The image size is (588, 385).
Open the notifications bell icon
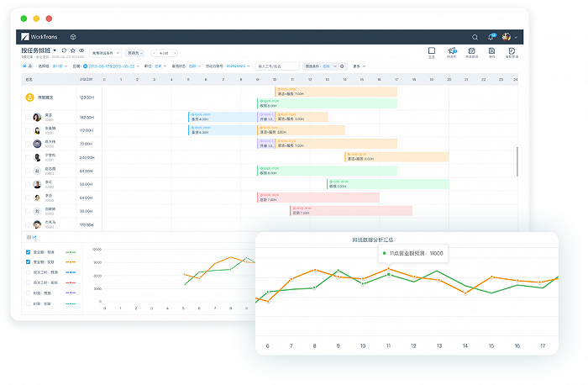491,37
